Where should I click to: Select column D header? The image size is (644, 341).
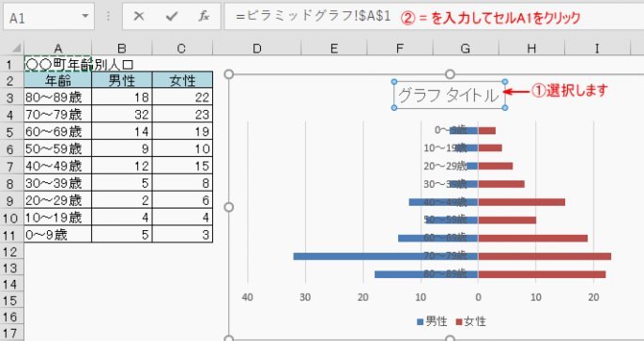256,49
